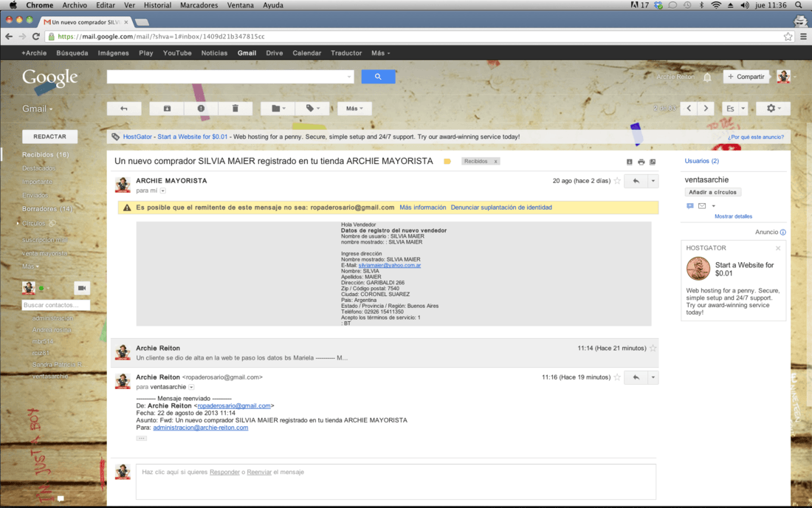This screenshot has width=812, height=508.
Task: Expand all messages icon
Action: pos(629,162)
